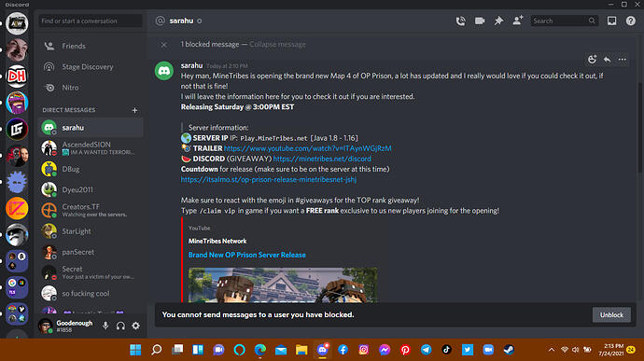Toggle microphone mute in user panel
The width and height of the screenshot is (644, 361).
coord(105,326)
